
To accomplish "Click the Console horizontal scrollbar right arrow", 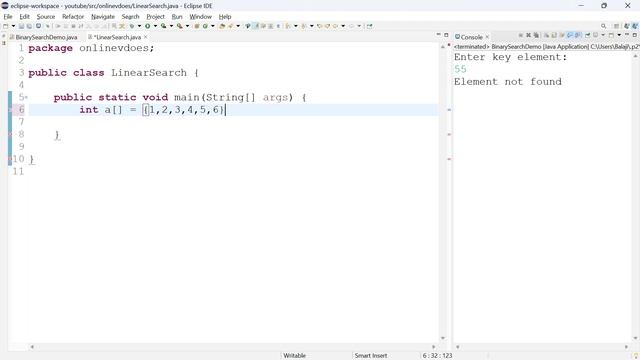I will pos(626,347).
